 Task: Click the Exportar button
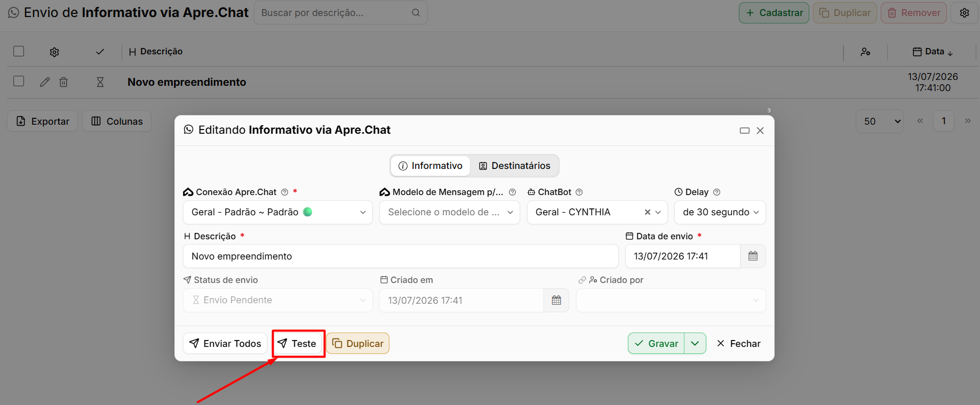43,121
